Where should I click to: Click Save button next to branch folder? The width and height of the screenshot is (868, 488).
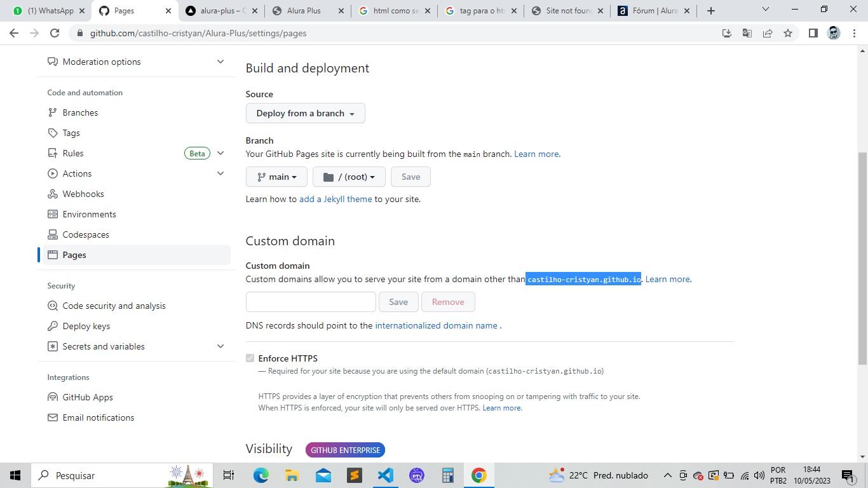(x=410, y=177)
